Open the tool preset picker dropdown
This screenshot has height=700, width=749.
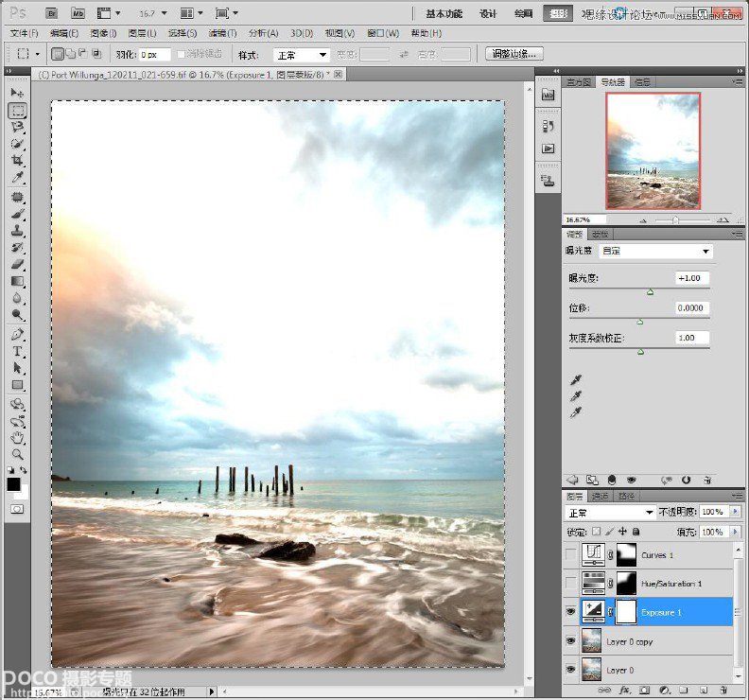pyautogui.click(x=27, y=54)
